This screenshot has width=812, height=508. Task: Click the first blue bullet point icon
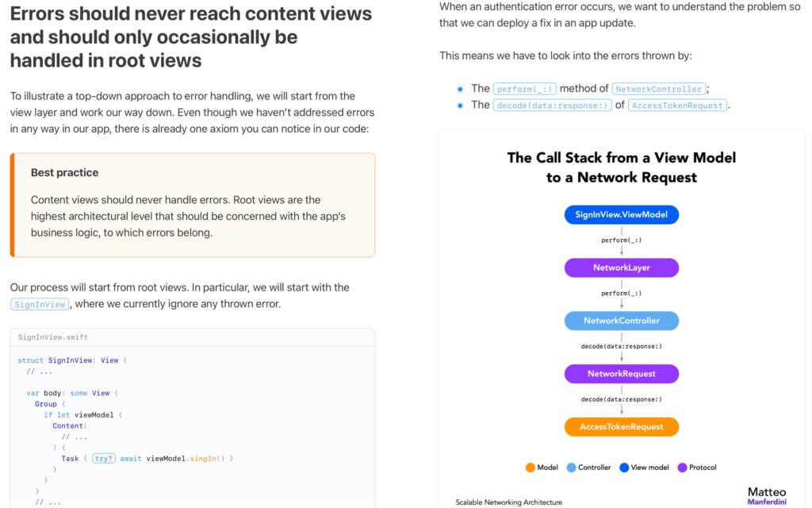461,89
